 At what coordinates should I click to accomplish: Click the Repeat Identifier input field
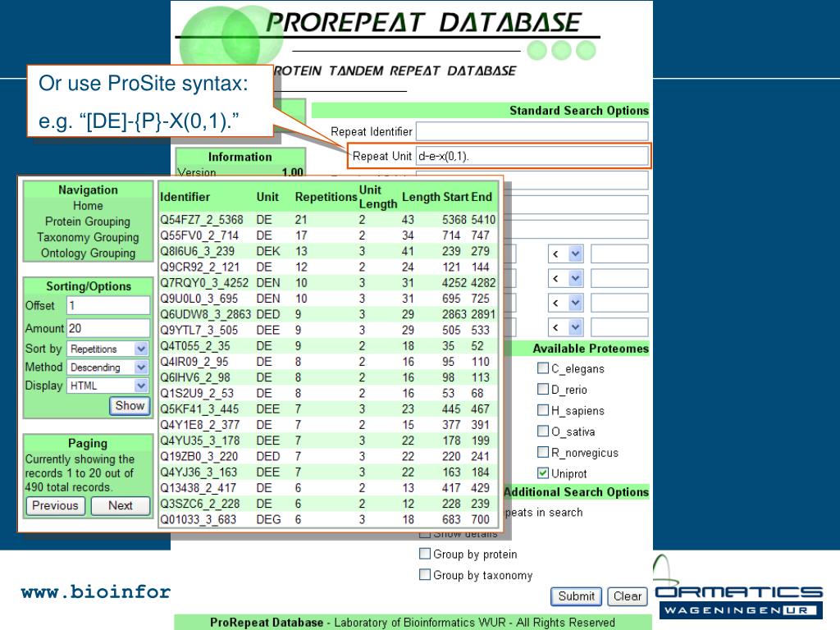pos(532,131)
